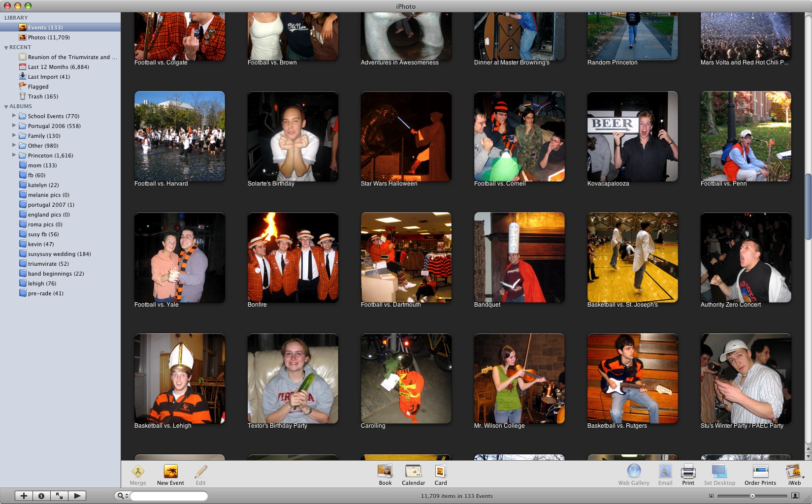Click the Textor's Birthday Party title

click(277, 426)
